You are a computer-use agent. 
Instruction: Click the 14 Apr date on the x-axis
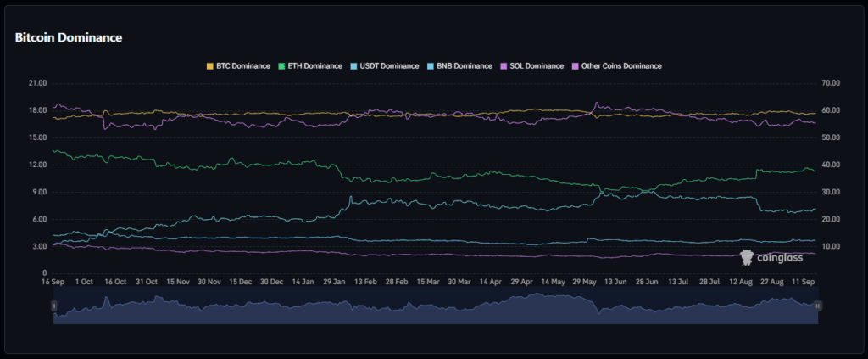pyautogui.click(x=491, y=282)
